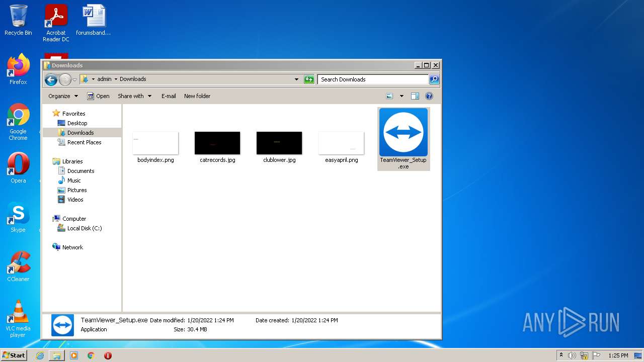This screenshot has height=362, width=644.
Task: Launch Acrobat Reader DC from desktop
Action: click(56, 23)
